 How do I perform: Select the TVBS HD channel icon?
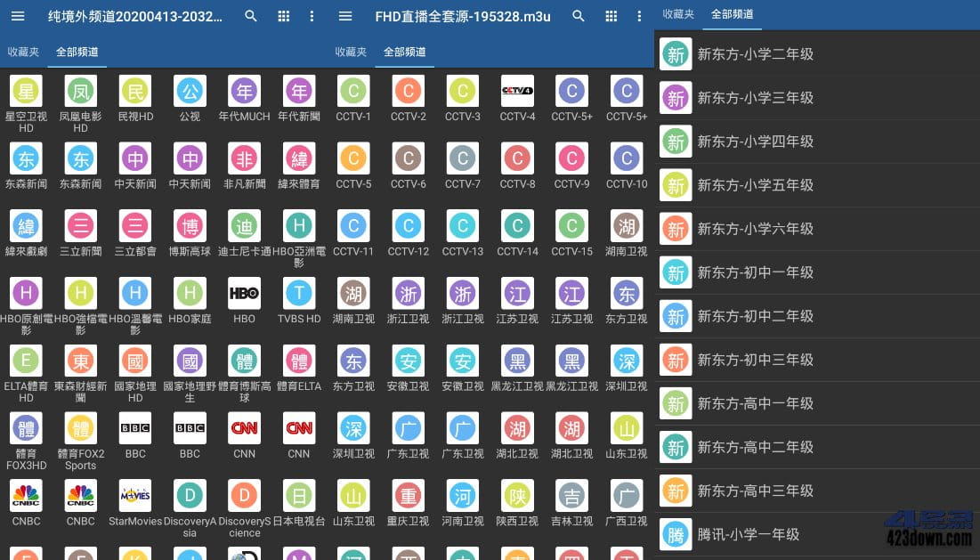[299, 294]
